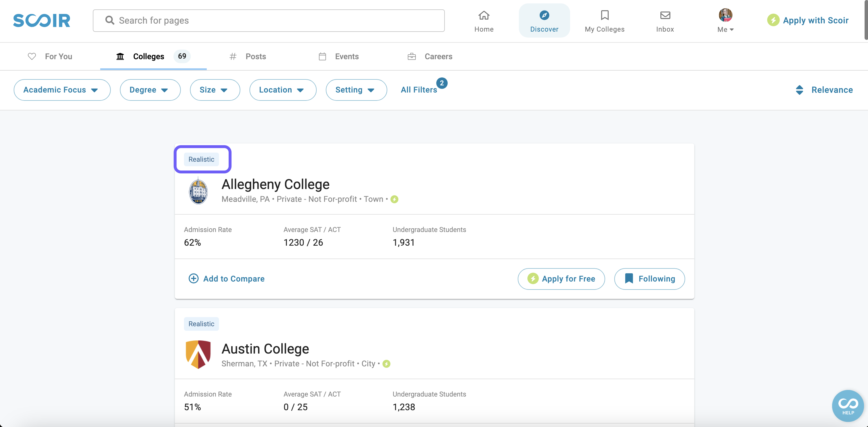Click the Scoir logo

click(x=42, y=20)
